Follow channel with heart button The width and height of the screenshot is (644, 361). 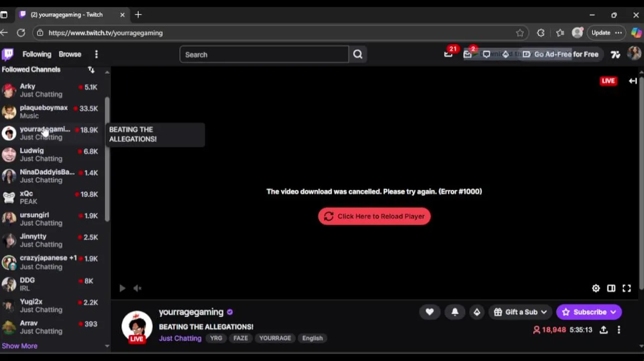tap(430, 312)
